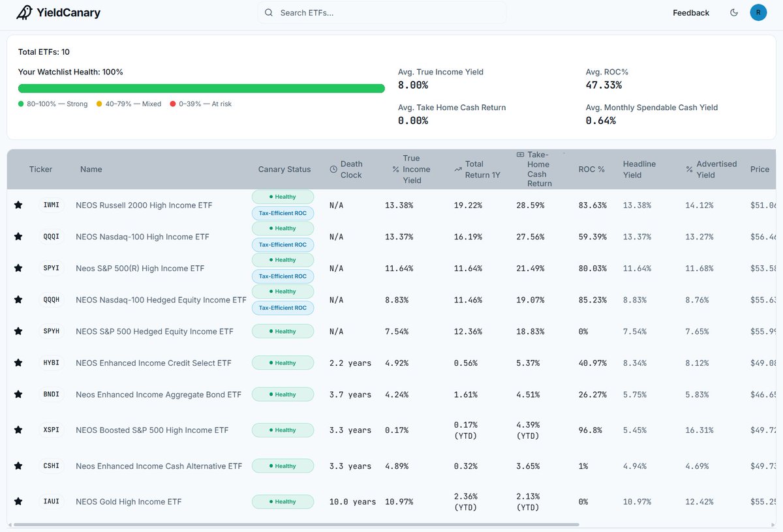Sort by Canary Status column header

click(x=284, y=170)
